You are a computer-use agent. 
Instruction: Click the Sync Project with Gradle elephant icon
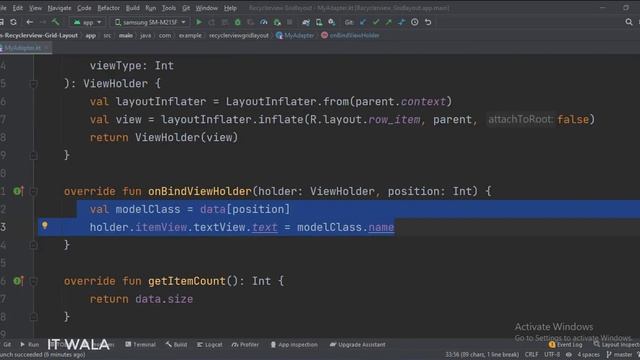(306, 22)
